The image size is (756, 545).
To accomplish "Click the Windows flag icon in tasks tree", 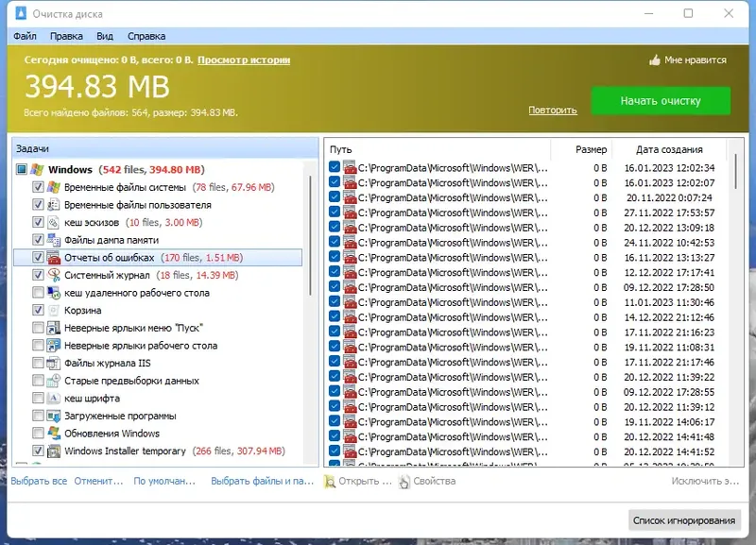I will [x=37, y=170].
